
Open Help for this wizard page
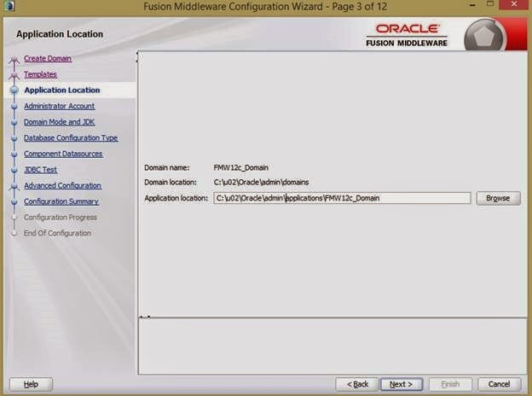tap(31, 384)
